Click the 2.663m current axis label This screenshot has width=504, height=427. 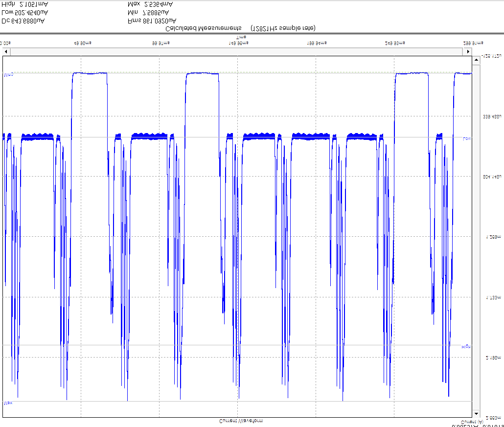coord(493,418)
